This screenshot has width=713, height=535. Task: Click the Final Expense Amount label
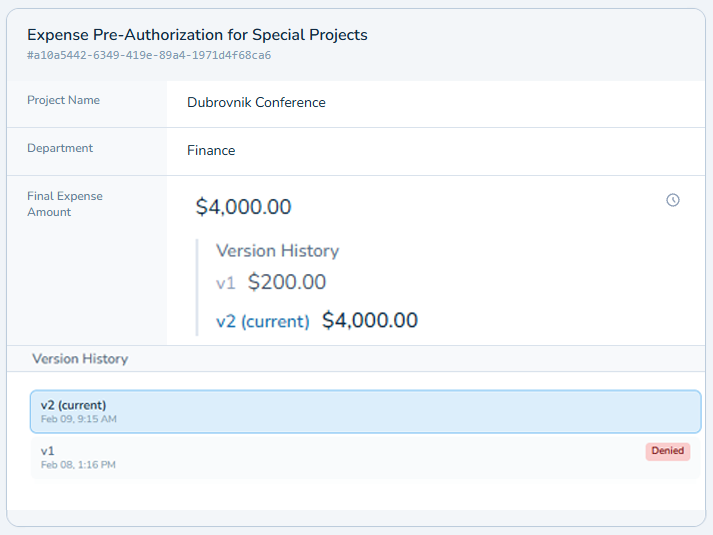tap(64, 204)
